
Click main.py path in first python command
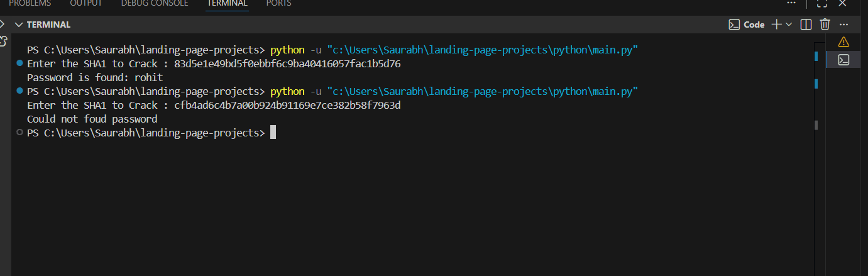pos(483,50)
